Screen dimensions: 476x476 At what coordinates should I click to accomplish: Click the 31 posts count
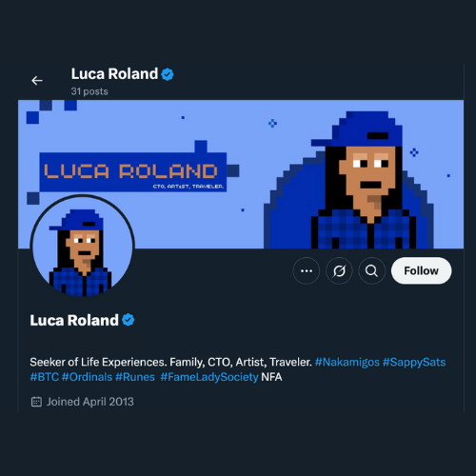point(89,91)
